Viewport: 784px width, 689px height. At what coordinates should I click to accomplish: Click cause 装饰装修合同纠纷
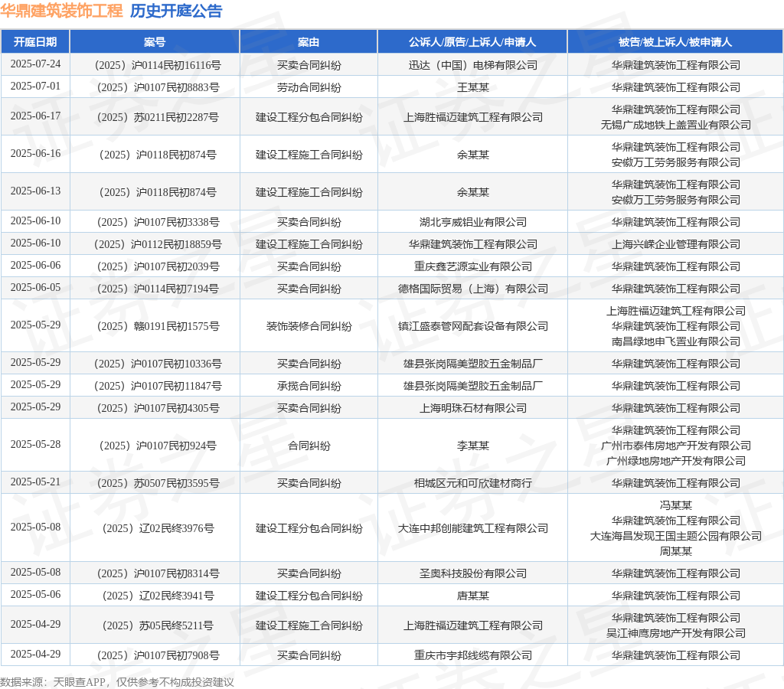[x=309, y=326]
